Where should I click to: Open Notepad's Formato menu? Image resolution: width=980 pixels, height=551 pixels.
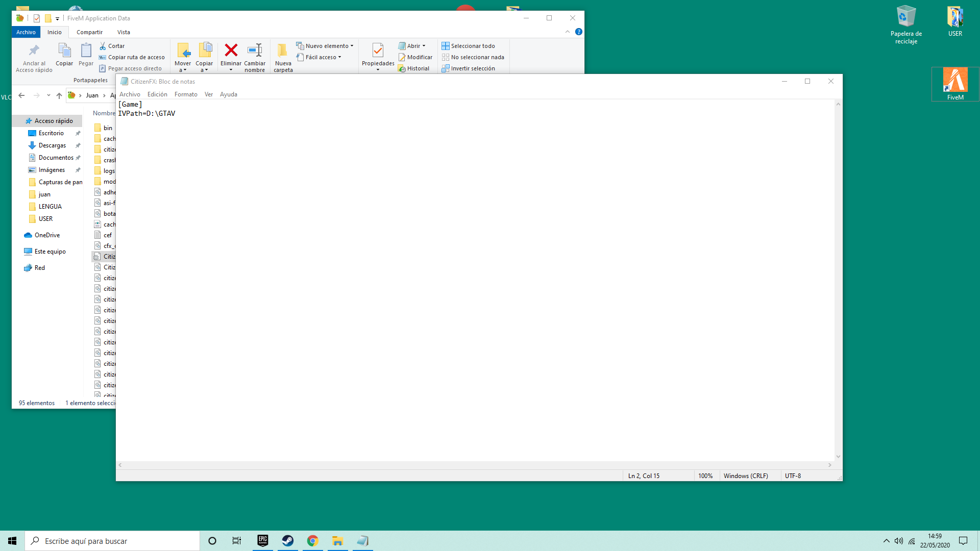tap(186, 94)
